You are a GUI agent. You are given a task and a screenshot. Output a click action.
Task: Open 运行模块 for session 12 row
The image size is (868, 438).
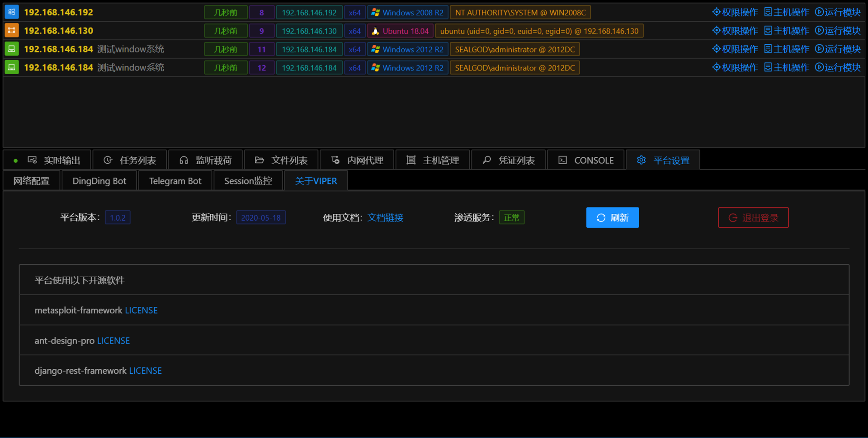[838, 67]
